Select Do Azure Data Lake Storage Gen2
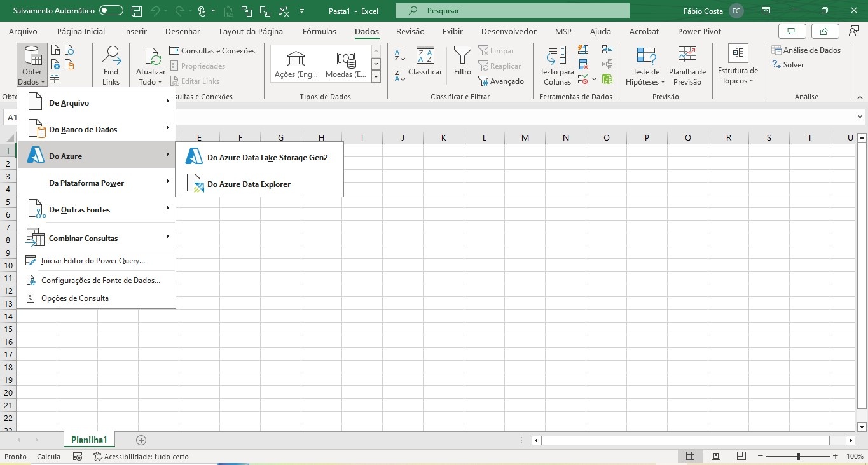 [x=259, y=157]
